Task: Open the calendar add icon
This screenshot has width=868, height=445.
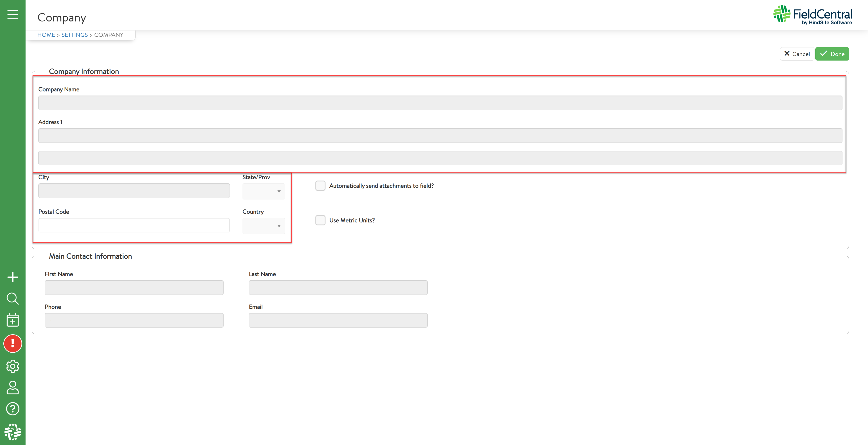Action: 13,320
